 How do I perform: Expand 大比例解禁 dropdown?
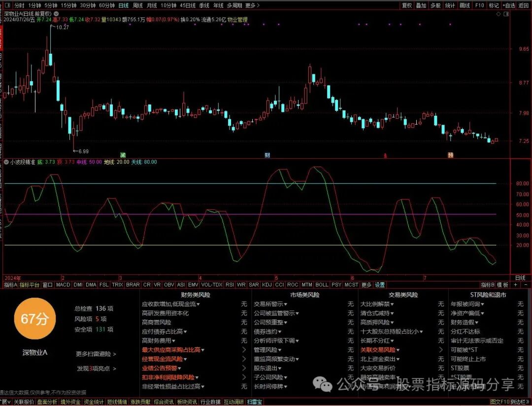tap(377, 304)
